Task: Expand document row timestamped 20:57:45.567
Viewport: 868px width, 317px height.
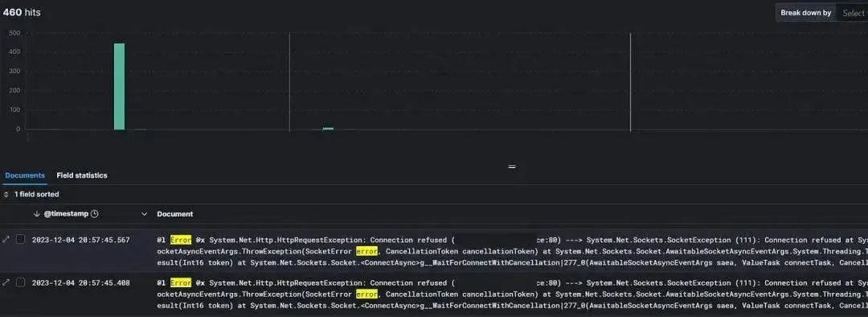Action: pos(6,240)
